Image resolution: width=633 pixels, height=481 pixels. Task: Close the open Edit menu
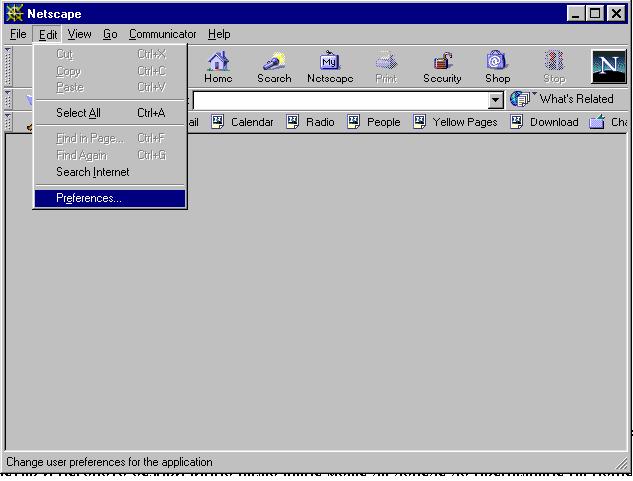(x=48, y=34)
